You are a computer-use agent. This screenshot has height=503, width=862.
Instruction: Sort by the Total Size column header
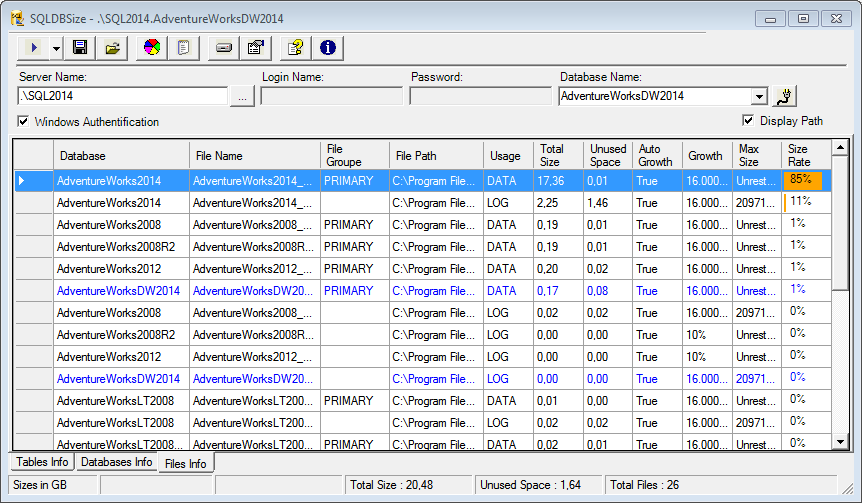click(559, 155)
